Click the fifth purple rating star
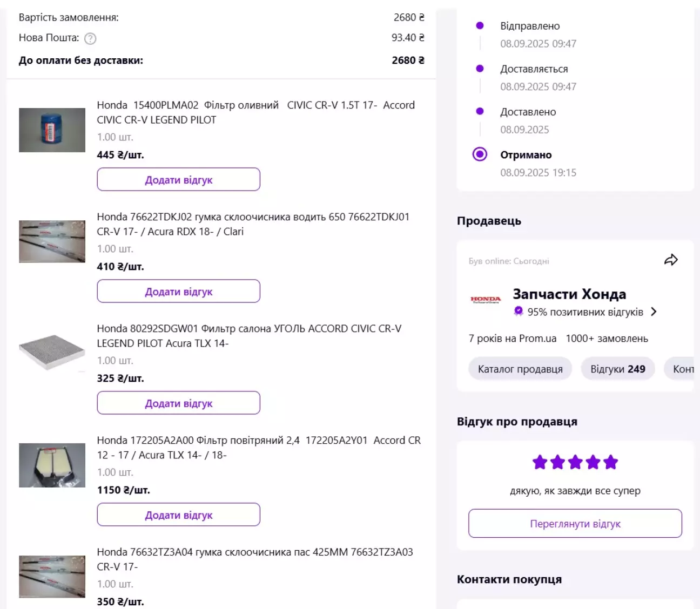 click(611, 462)
